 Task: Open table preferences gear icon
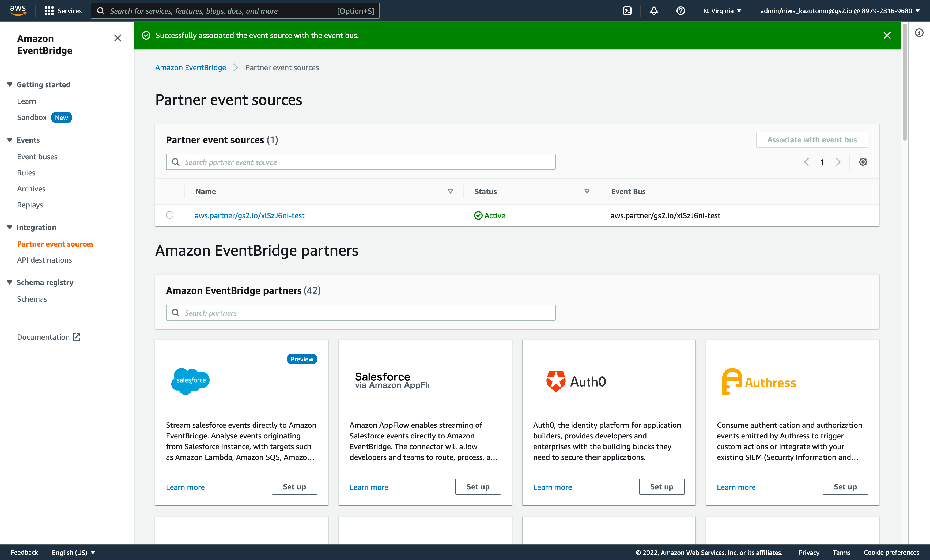point(863,162)
